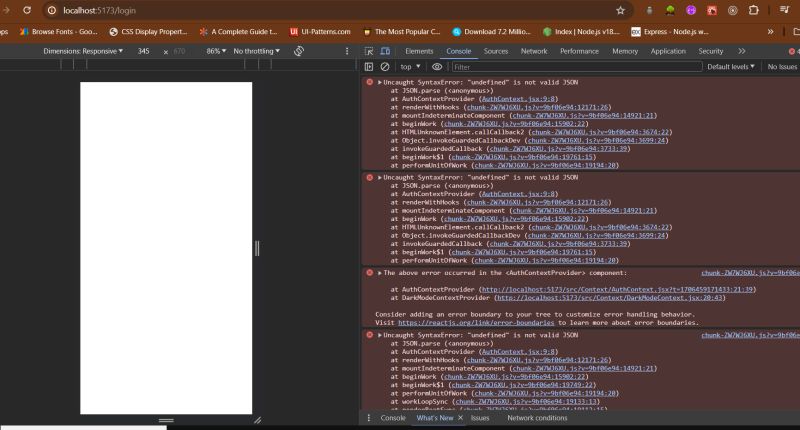
Task: Click the purple round extension icon
Action: pos(691,10)
